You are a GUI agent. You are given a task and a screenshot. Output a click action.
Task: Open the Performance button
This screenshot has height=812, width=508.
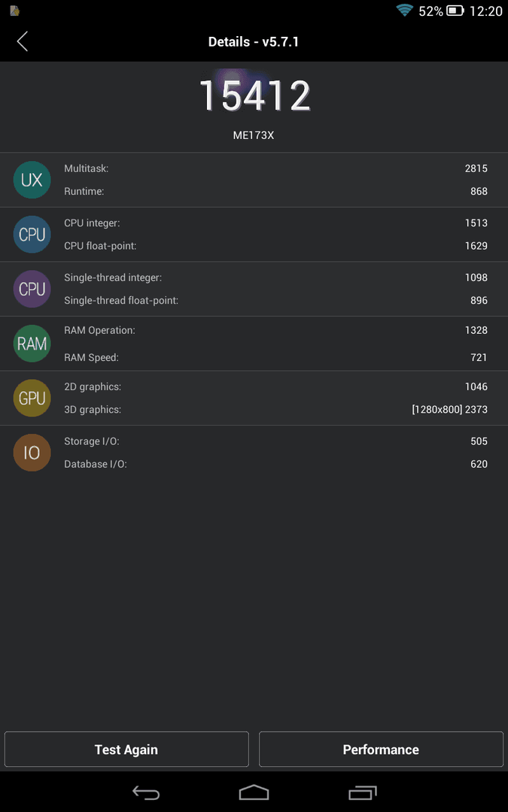click(381, 750)
